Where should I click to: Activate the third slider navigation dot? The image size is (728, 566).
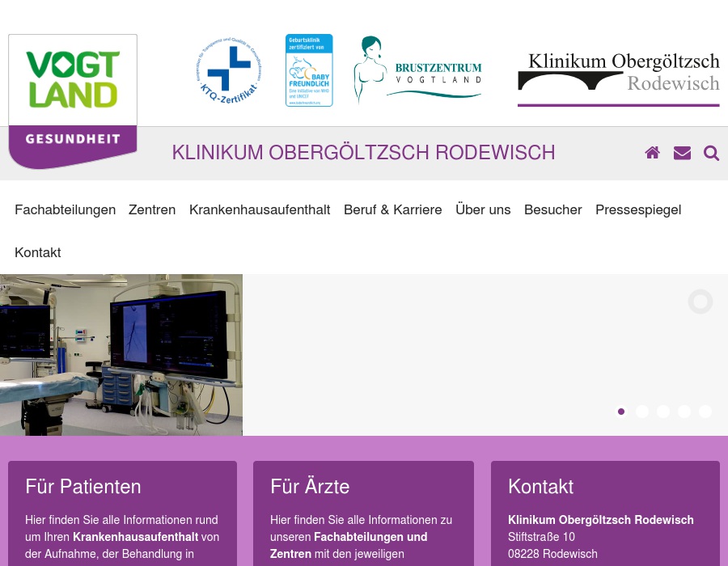tap(663, 412)
